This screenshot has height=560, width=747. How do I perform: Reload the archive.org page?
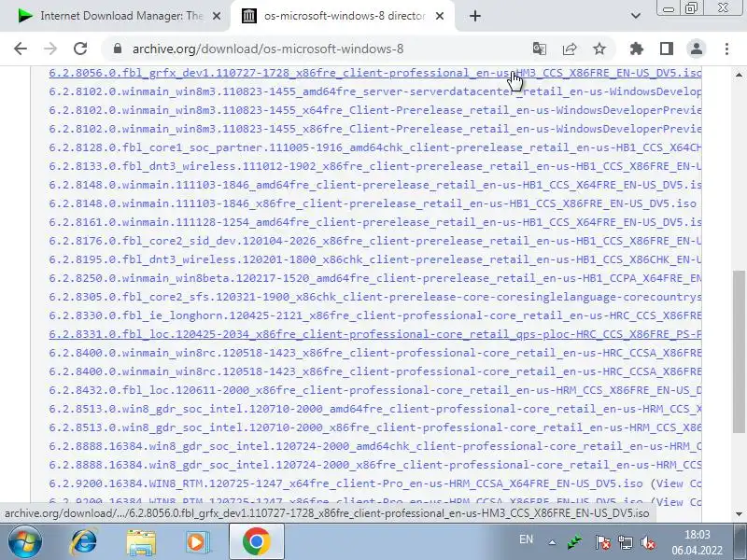coord(80,49)
